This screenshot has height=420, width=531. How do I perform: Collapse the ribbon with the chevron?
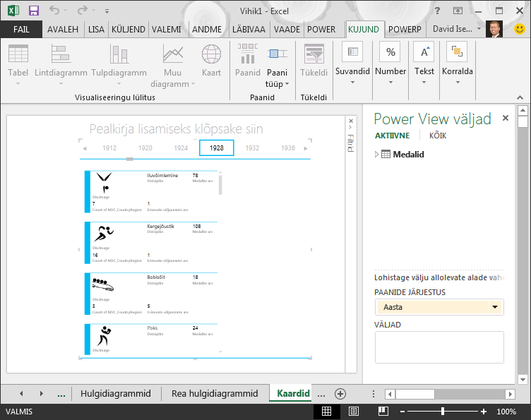(520, 97)
